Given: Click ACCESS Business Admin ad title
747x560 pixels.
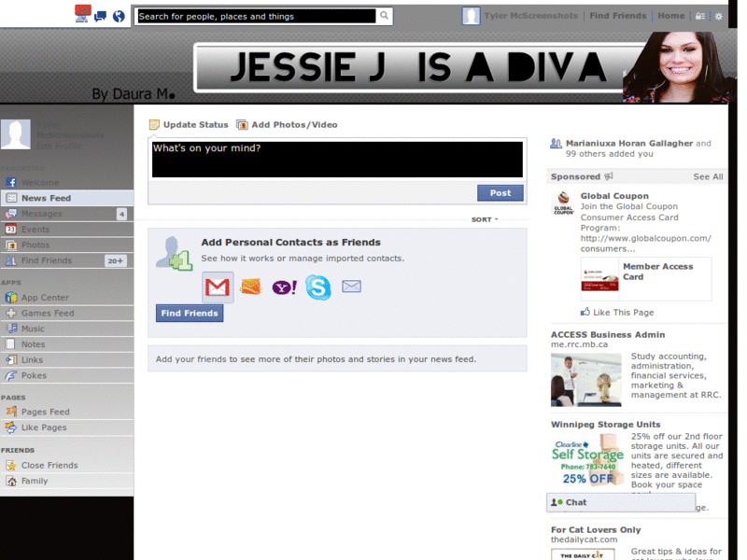Looking at the screenshot, I should (x=608, y=335).
